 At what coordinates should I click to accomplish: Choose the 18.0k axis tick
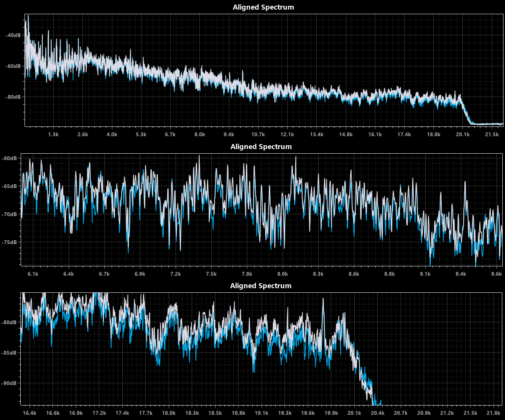(x=169, y=413)
